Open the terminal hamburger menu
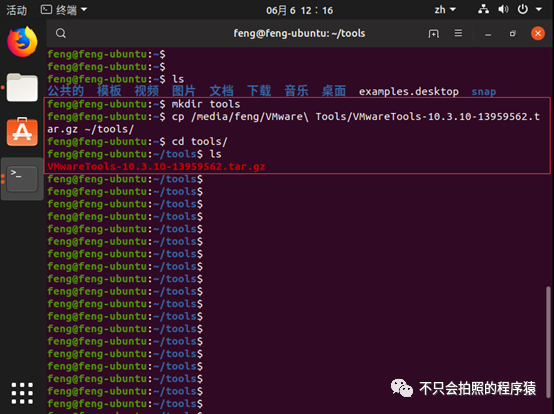The height and width of the screenshot is (414, 554). pyautogui.click(x=458, y=33)
